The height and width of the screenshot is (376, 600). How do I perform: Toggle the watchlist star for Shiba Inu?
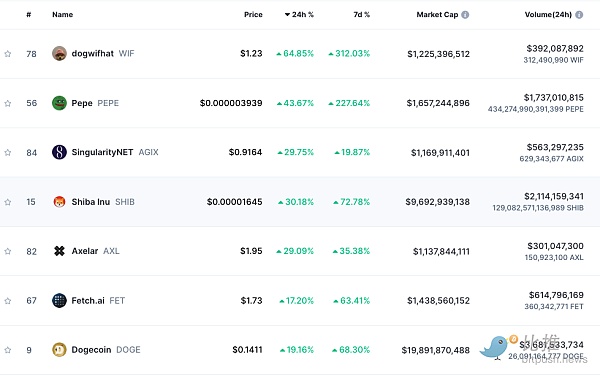pyautogui.click(x=8, y=202)
